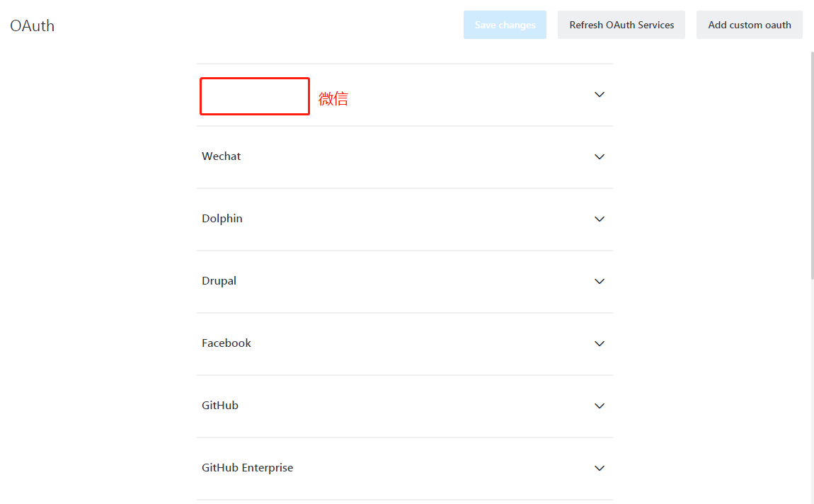Click Add custom oauth
Viewport: 814px width, 504px height.
click(749, 25)
